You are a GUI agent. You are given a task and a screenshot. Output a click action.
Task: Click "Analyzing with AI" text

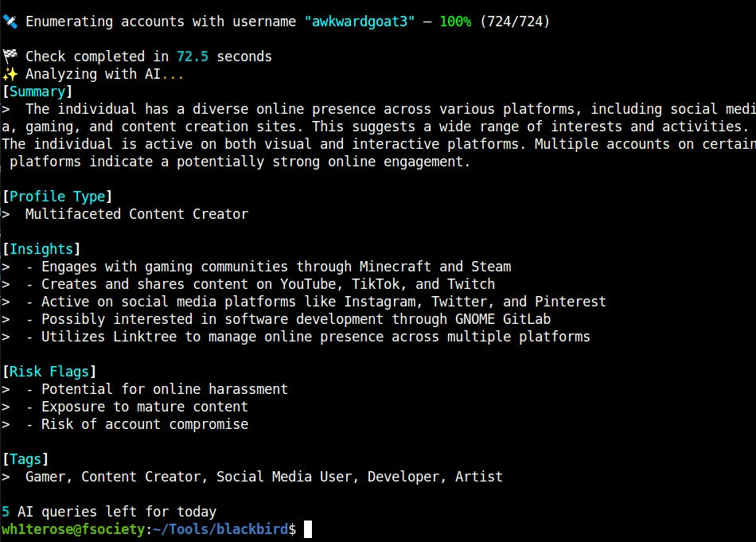point(93,74)
